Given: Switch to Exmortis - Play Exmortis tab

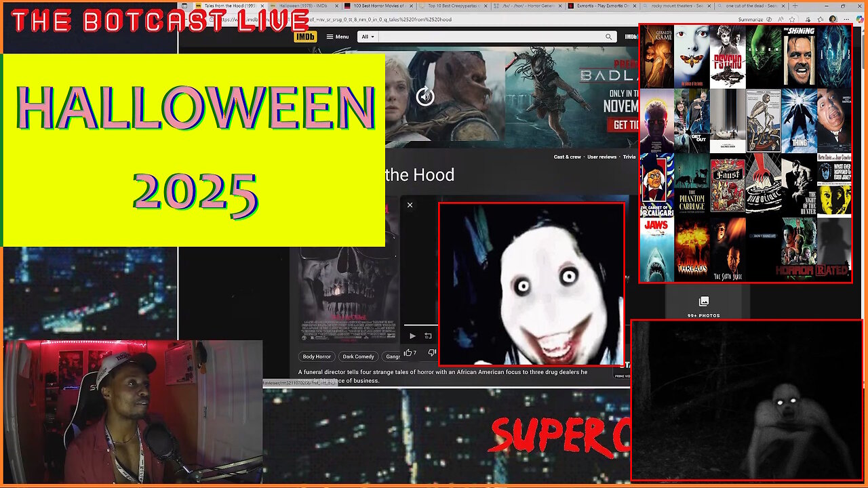Looking at the screenshot, I should (602, 5).
